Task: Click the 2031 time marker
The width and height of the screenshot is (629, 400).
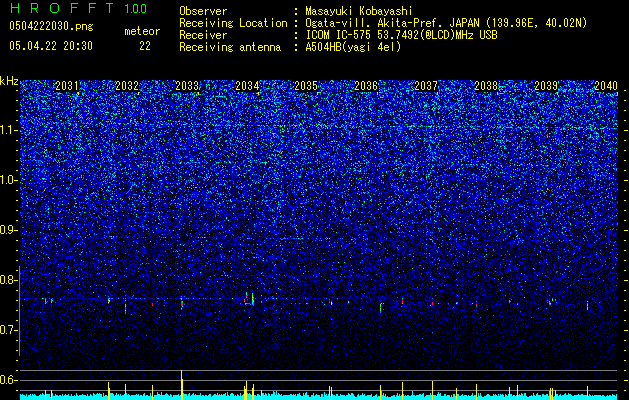Action: tap(67, 86)
